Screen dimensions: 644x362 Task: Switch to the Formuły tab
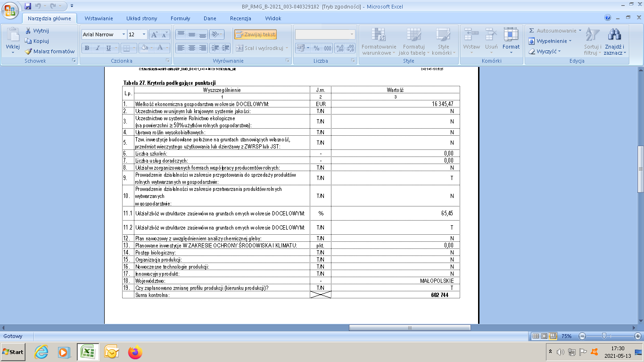click(x=180, y=18)
